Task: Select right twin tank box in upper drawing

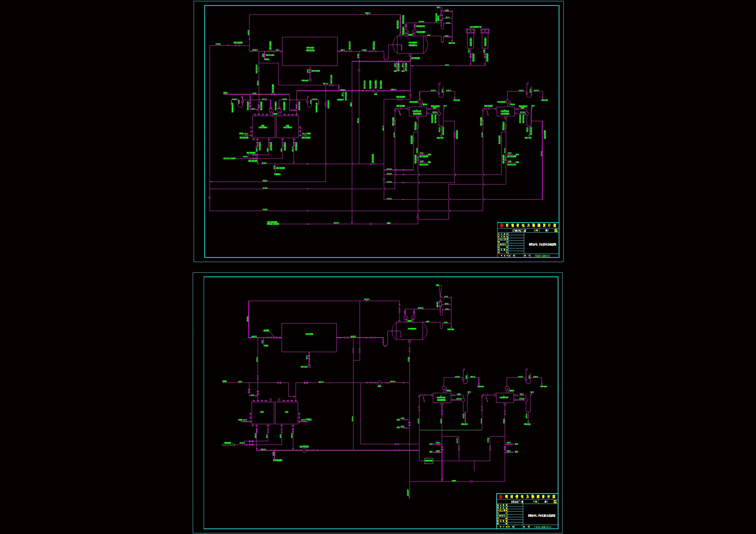Action: (x=287, y=127)
